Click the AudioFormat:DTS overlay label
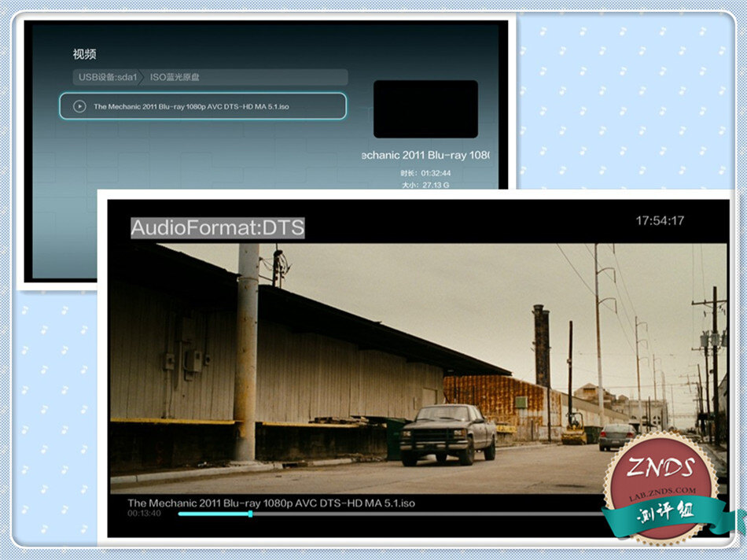 [x=217, y=228]
